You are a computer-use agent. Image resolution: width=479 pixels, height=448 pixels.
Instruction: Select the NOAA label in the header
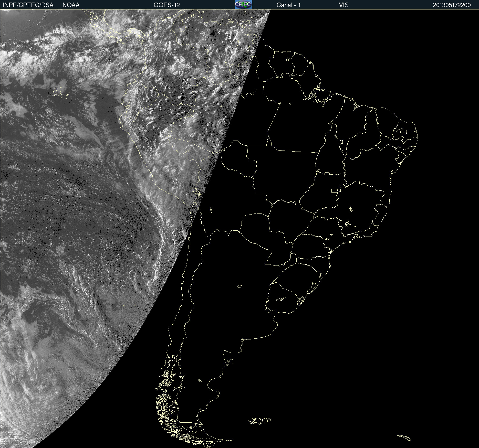(x=71, y=5)
